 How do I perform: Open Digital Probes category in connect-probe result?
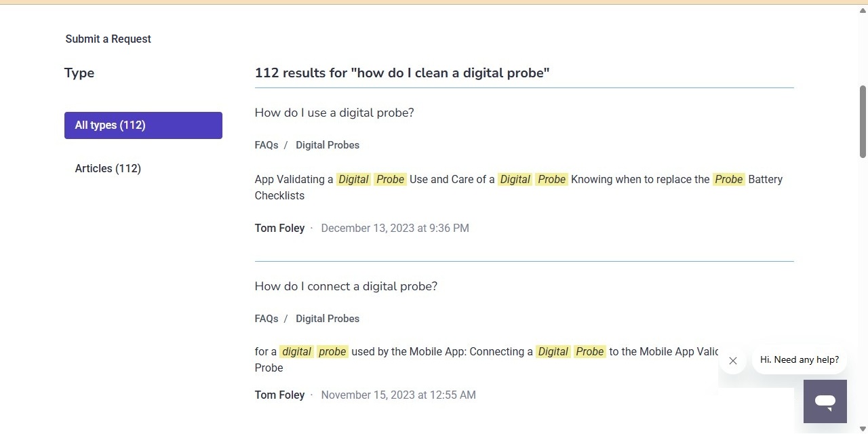(328, 319)
